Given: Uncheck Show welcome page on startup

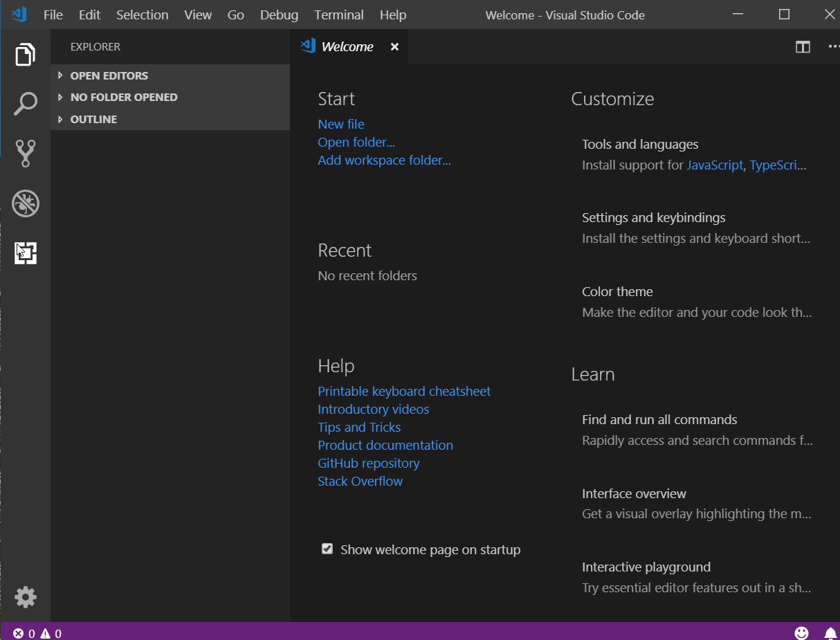Looking at the screenshot, I should [327, 548].
